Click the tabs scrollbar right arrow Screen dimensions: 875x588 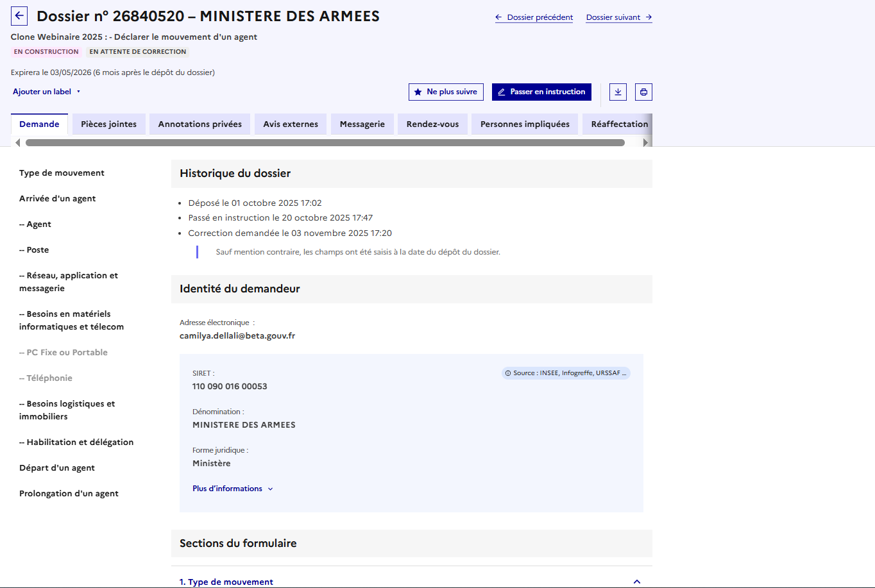click(x=646, y=142)
